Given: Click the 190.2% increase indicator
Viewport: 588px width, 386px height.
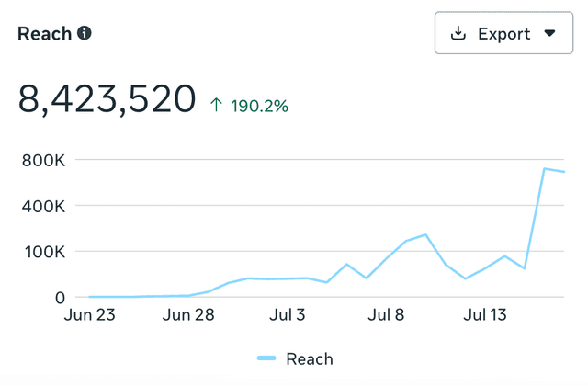Looking at the screenshot, I should [256, 106].
